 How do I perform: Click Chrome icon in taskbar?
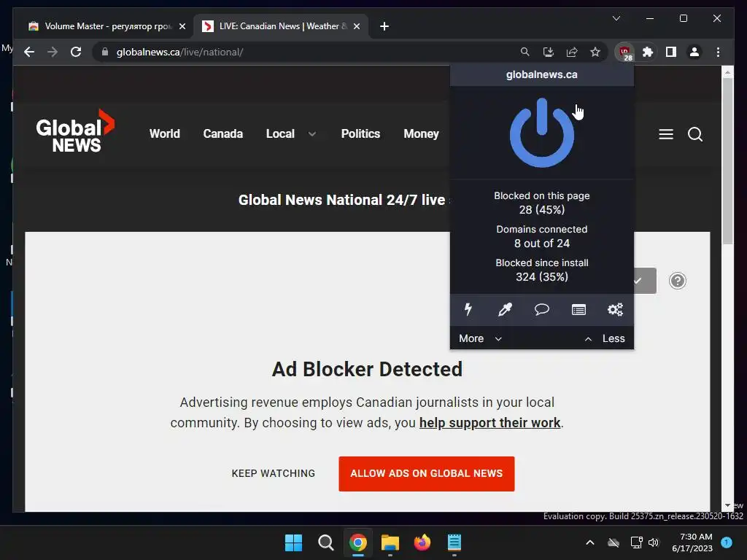pyautogui.click(x=357, y=542)
